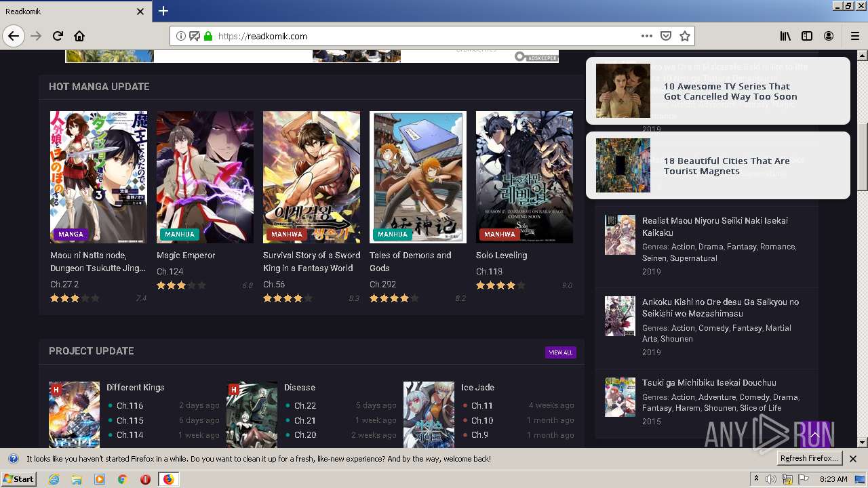The image size is (868, 488).
Task: Open Disease Ch.21
Action: tap(305, 421)
